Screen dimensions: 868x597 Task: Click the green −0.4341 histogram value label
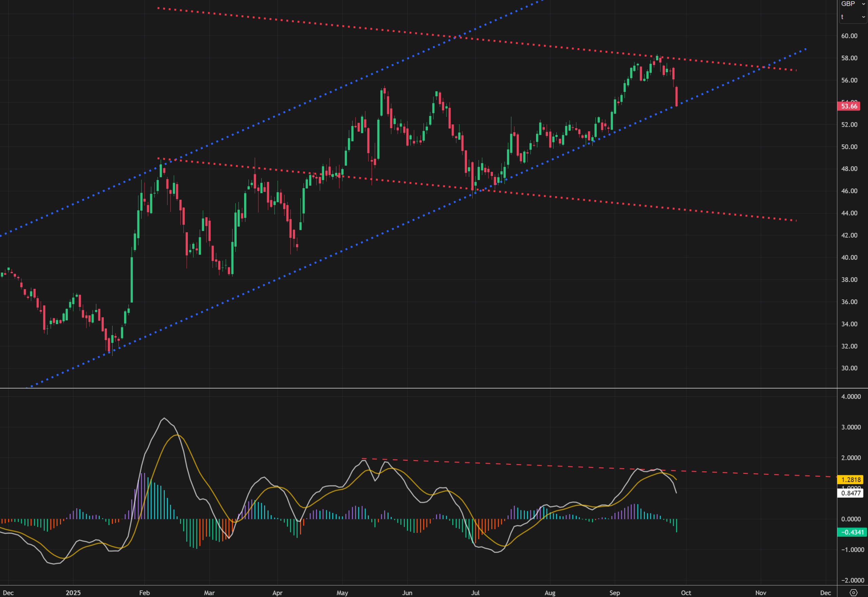tap(852, 532)
